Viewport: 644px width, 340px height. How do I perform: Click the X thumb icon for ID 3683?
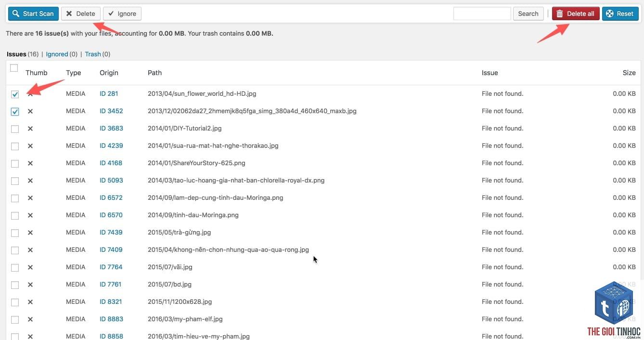(x=30, y=129)
